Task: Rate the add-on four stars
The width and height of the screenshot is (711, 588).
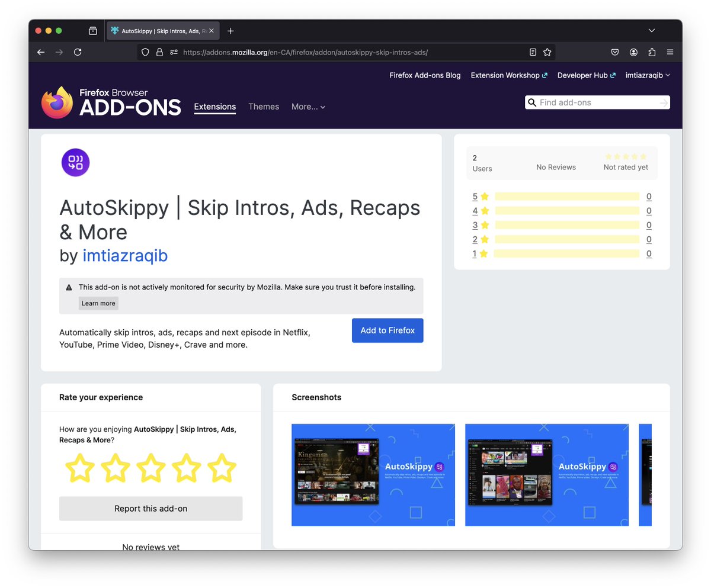Action: (187, 468)
